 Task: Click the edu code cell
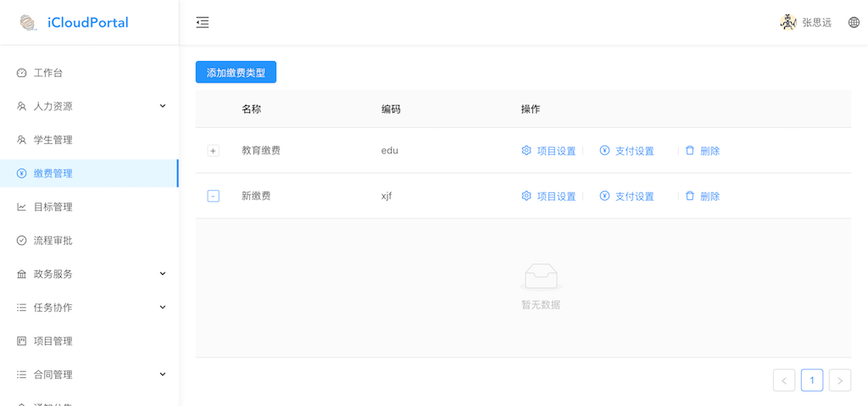(390, 150)
